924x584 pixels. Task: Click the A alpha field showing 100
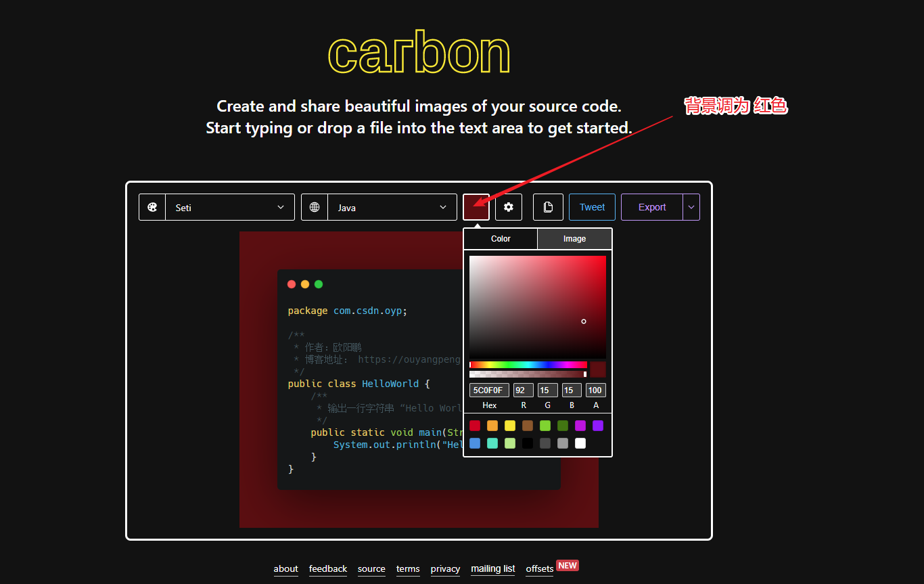coord(596,390)
